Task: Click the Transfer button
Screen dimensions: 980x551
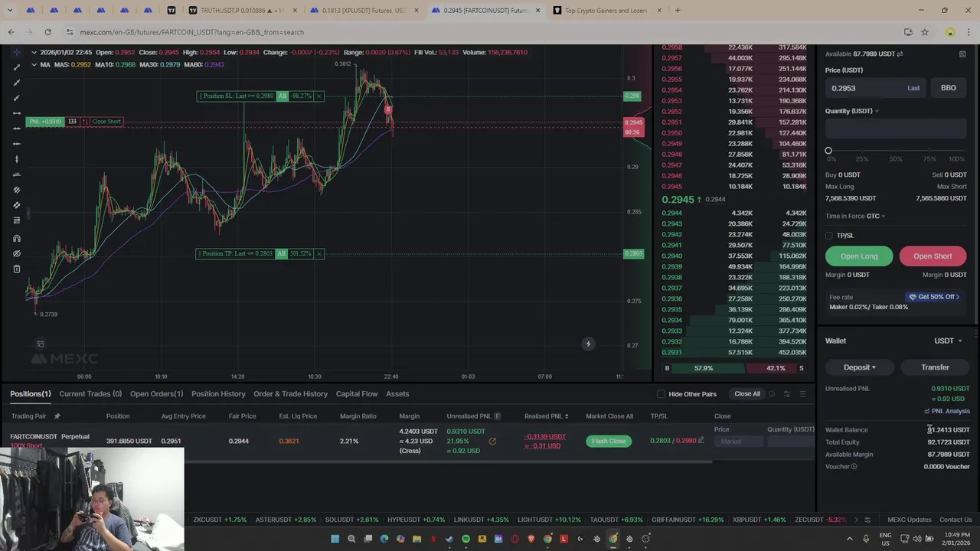Action: [x=935, y=367]
